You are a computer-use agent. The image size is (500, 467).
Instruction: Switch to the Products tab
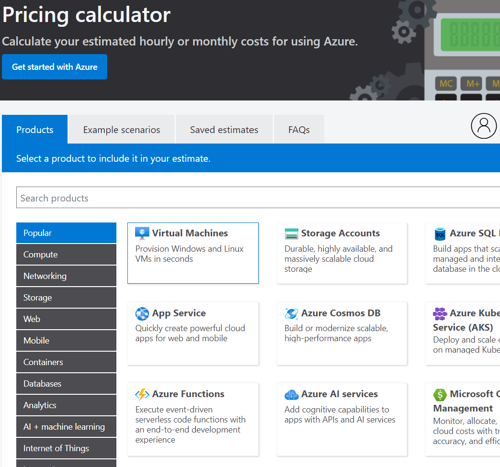click(35, 129)
